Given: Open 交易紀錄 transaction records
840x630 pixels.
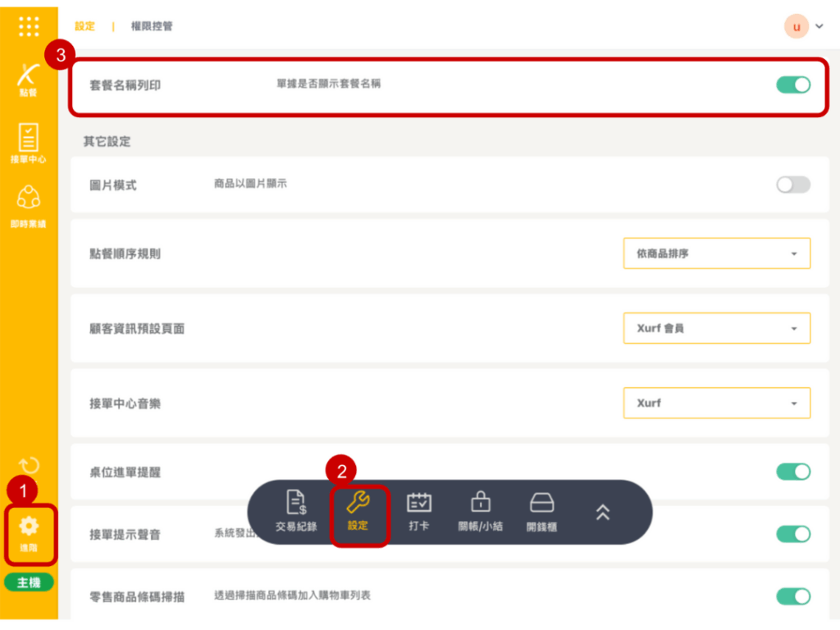Looking at the screenshot, I should (296, 512).
